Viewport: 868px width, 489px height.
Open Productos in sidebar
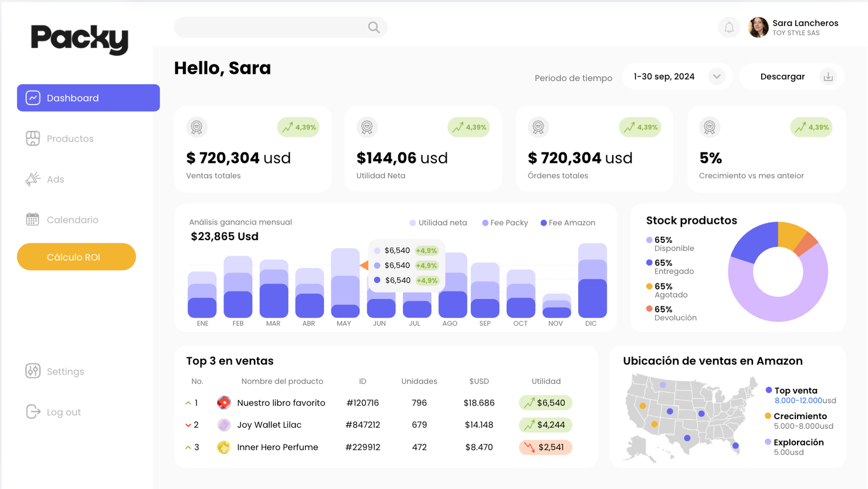pos(60,139)
